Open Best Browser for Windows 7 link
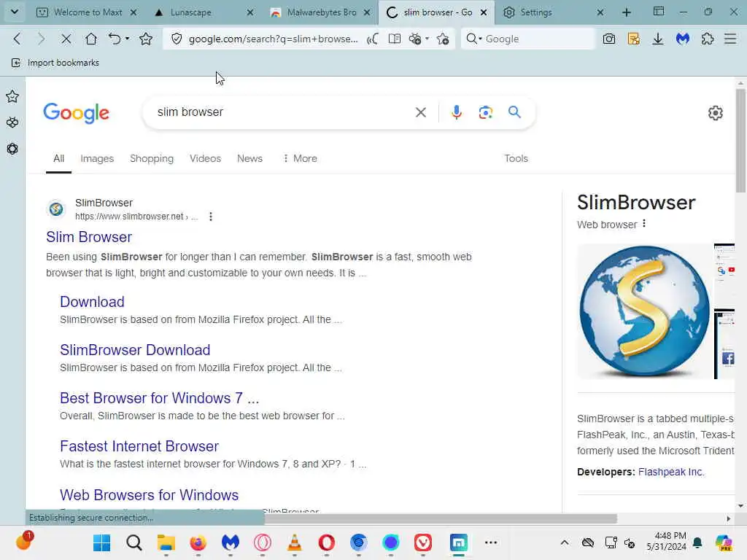This screenshot has width=747, height=560. (x=159, y=398)
